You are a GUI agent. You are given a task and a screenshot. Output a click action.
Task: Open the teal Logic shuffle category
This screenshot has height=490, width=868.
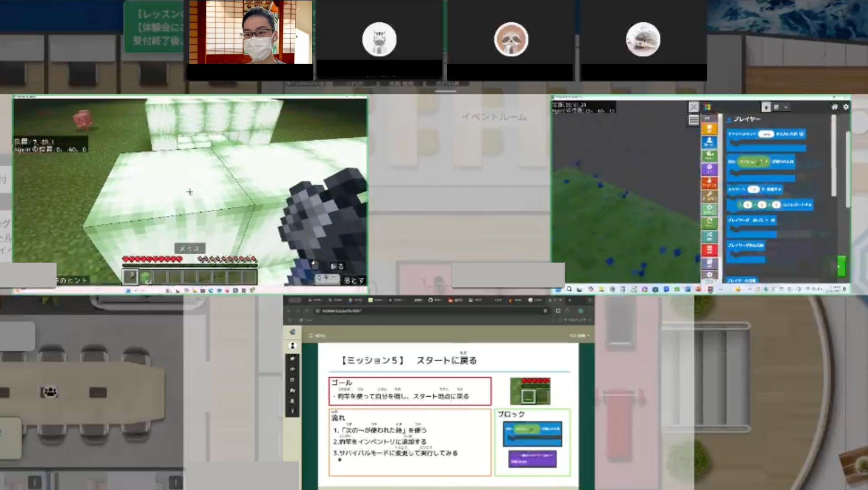pos(709,235)
